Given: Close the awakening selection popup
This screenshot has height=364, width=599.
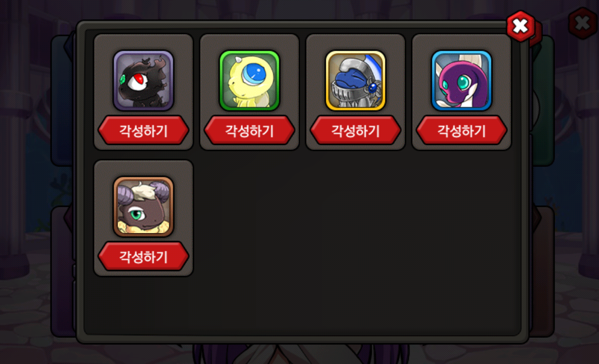Looking at the screenshot, I should pyautogui.click(x=520, y=26).
